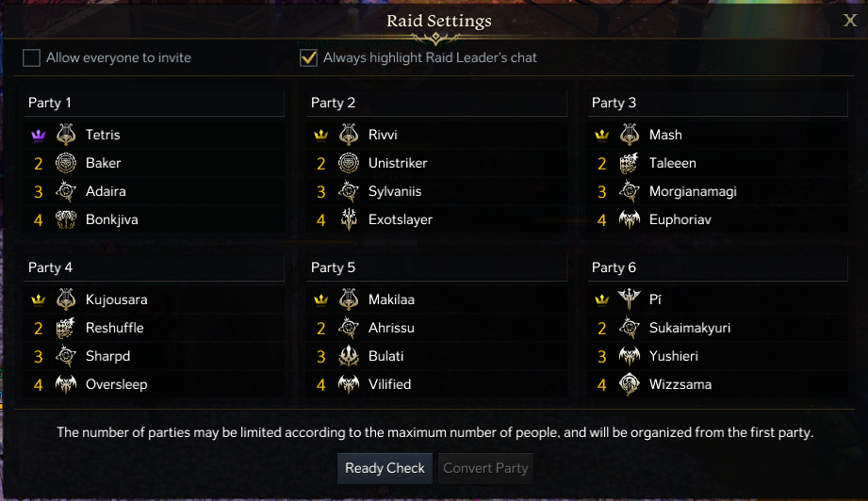
Task: Click Wizzsama's class icon in Party 6
Action: tap(630, 384)
